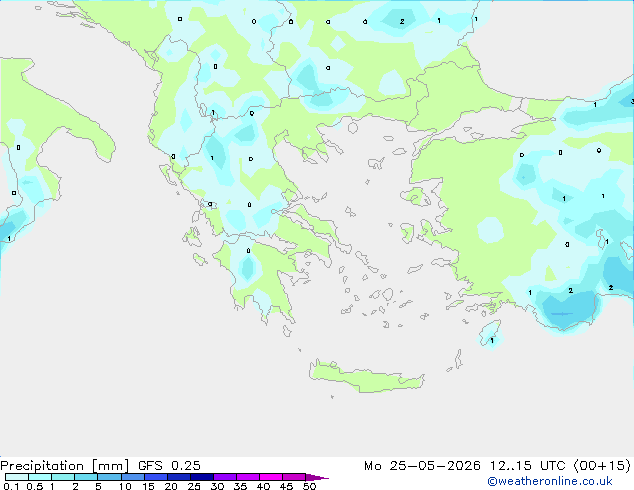The height and width of the screenshot is (490, 634).
Task: Click the 15–20 mm legend color swatch
Action: [x=156, y=477]
